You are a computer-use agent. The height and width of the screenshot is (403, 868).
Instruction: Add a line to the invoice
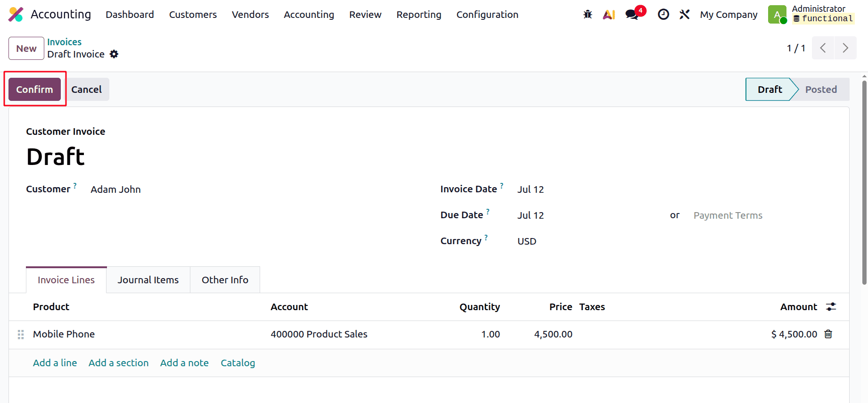click(55, 363)
